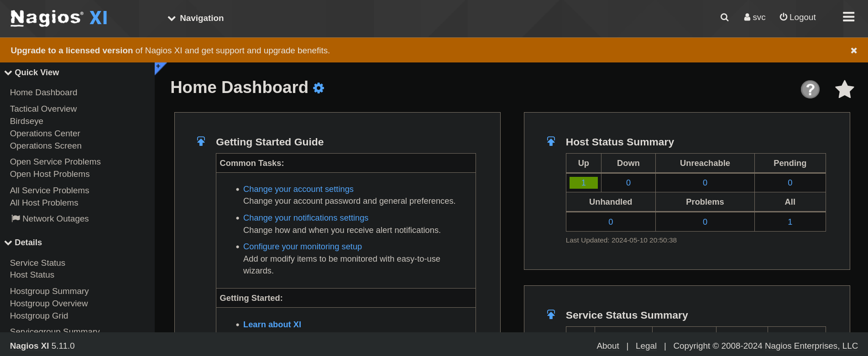
Task: Open Change your account settings link
Action: (298, 189)
